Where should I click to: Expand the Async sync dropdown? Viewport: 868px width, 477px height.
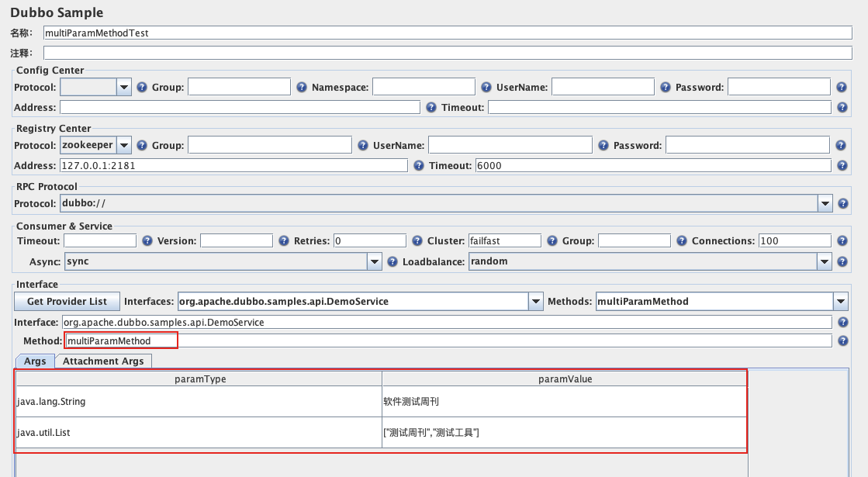pos(374,261)
